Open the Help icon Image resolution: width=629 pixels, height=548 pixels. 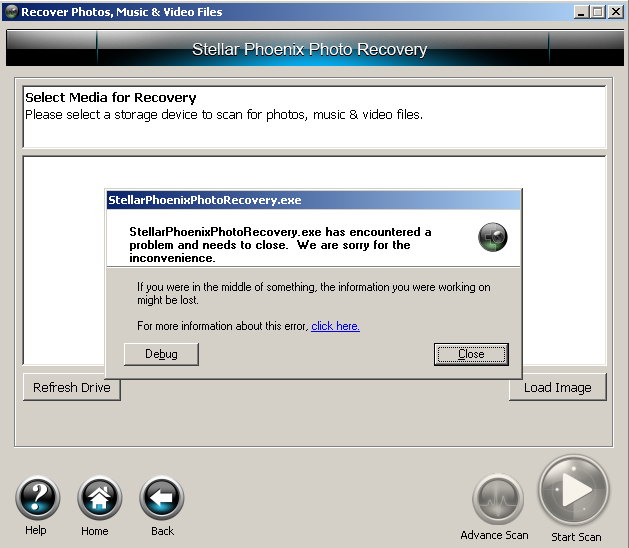(x=38, y=497)
